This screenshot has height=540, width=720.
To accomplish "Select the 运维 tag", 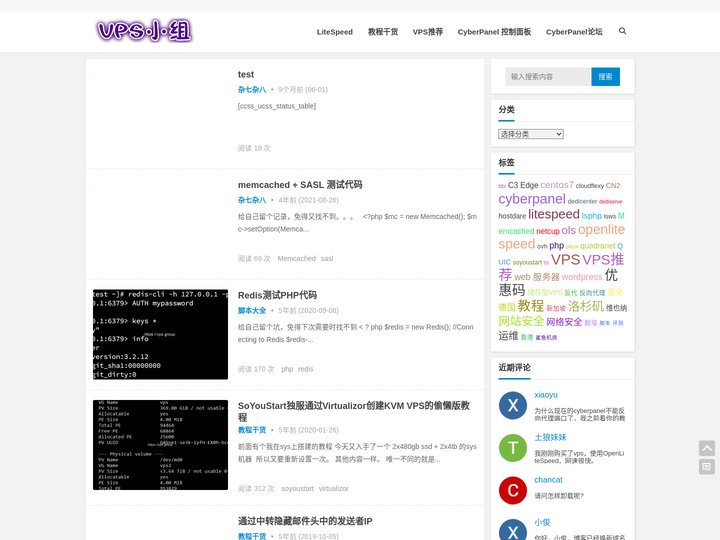I will (x=508, y=336).
